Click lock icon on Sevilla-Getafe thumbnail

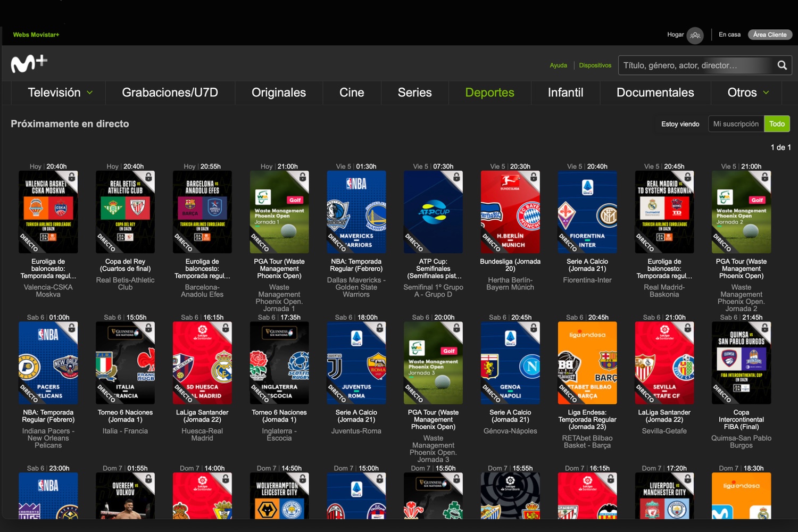tap(688, 328)
